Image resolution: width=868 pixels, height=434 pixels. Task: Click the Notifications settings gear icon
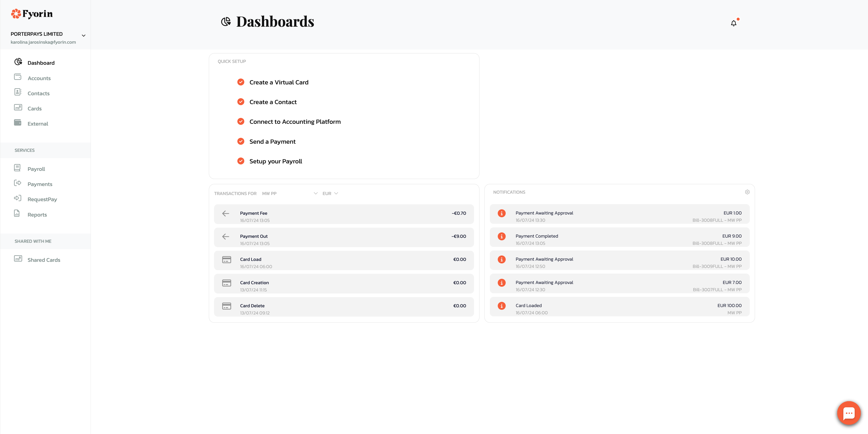pyautogui.click(x=747, y=192)
